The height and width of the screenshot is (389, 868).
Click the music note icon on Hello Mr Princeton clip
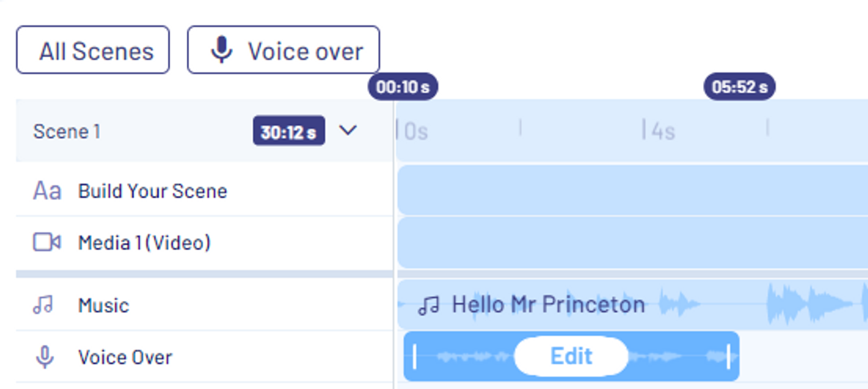coord(428,305)
